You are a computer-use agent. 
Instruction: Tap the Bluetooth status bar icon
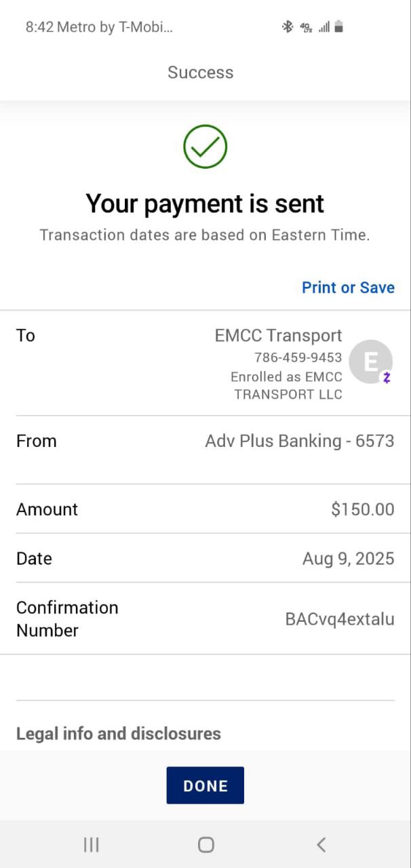(x=288, y=27)
